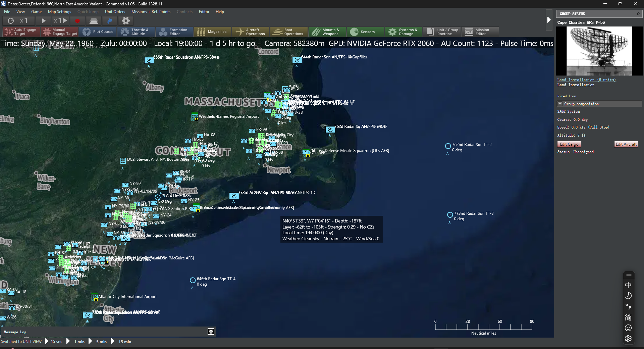
Task: Click the IME Chinese 中 mode icon
Action: coord(628,285)
